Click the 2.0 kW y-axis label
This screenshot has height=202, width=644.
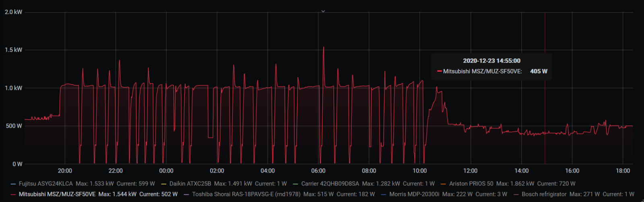point(13,12)
